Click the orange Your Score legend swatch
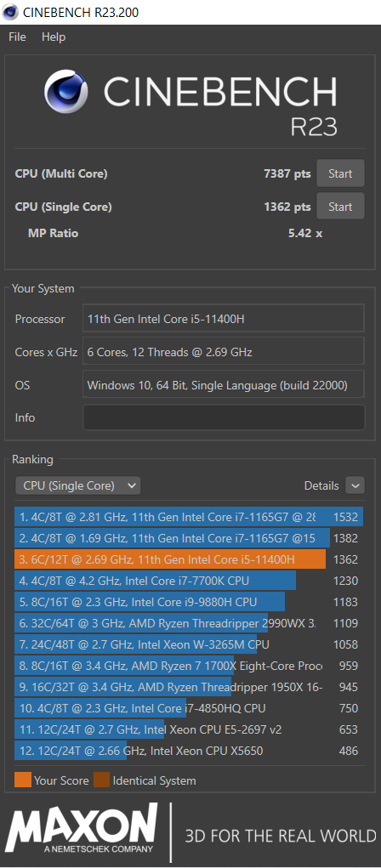Viewport: 381px width, 868px height. click(23, 780)
